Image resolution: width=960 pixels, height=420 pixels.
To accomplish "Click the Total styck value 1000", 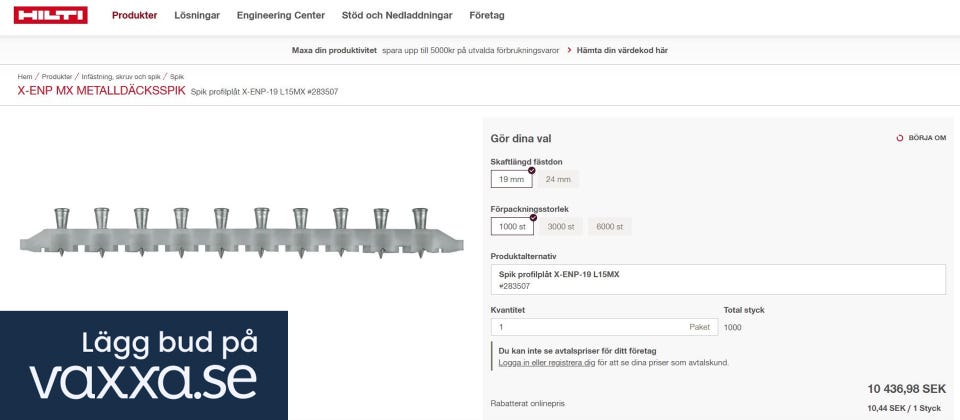I will 732,328.
